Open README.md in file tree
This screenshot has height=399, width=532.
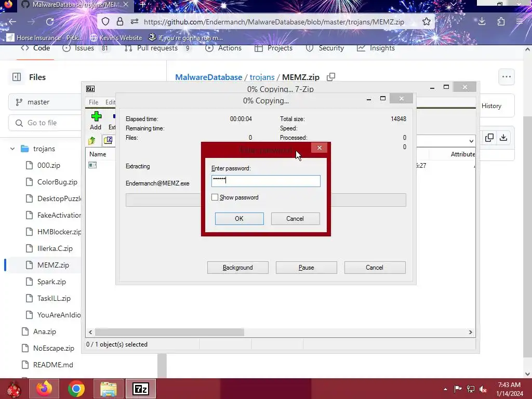pyautogui.click(x=53, y=365)
